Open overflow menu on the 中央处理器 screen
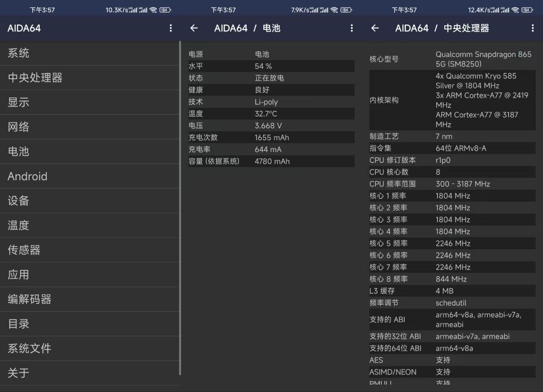 [533, 28]
